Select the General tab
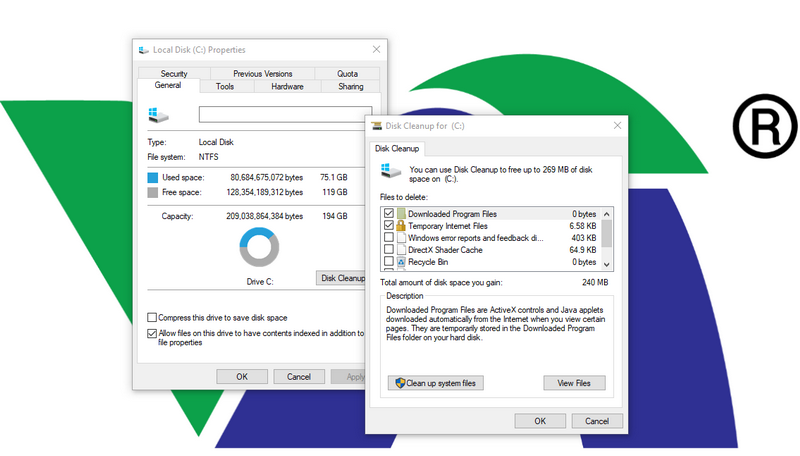Screen dimensions: 800x456 (x=168, y=85)
